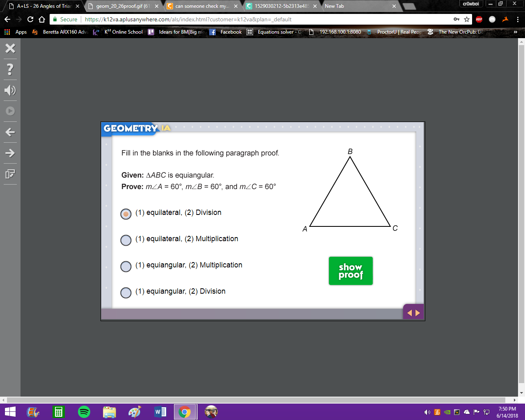The width and height of the screenshot is (525, 420).
Task: Open help via the question mark icon
Action: [10, 69]
